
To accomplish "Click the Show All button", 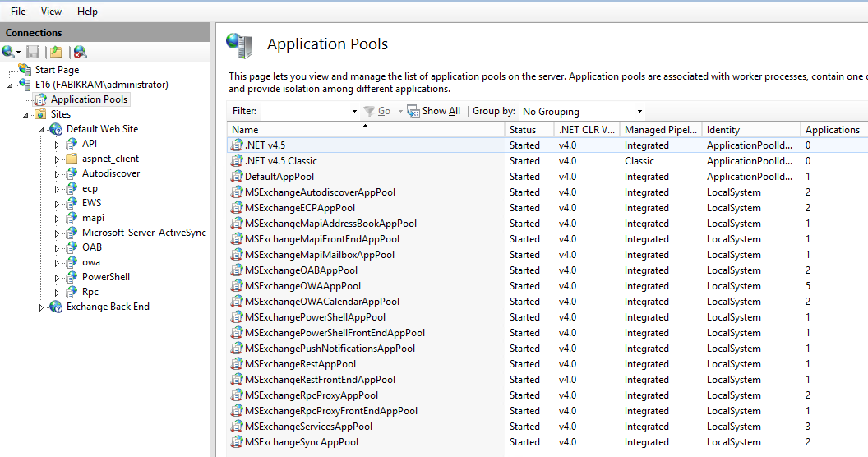I will tap(434, 111).
